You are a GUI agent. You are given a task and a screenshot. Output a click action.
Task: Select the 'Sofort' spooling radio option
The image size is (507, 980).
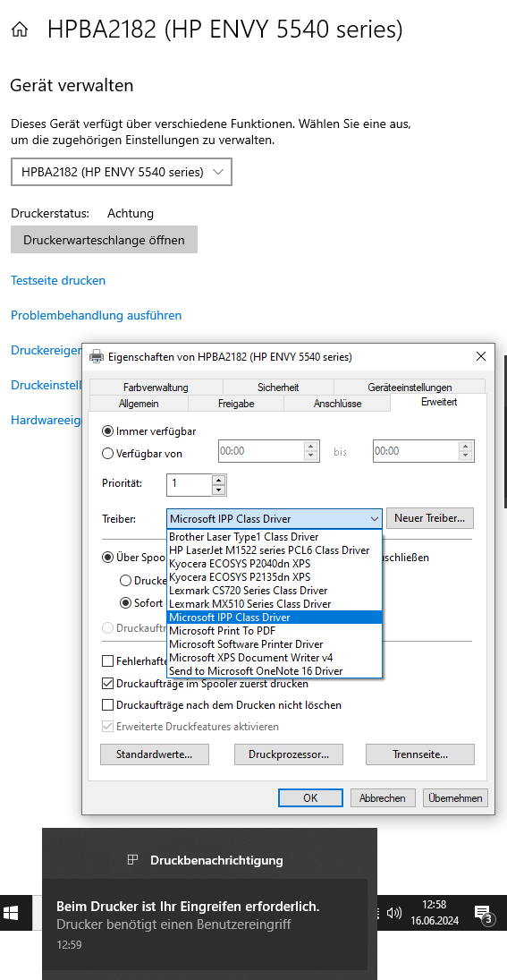(125, 603)
